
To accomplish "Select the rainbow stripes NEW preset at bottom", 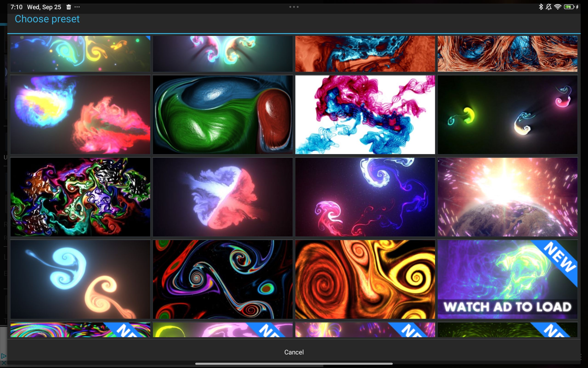I will [80, 330].
